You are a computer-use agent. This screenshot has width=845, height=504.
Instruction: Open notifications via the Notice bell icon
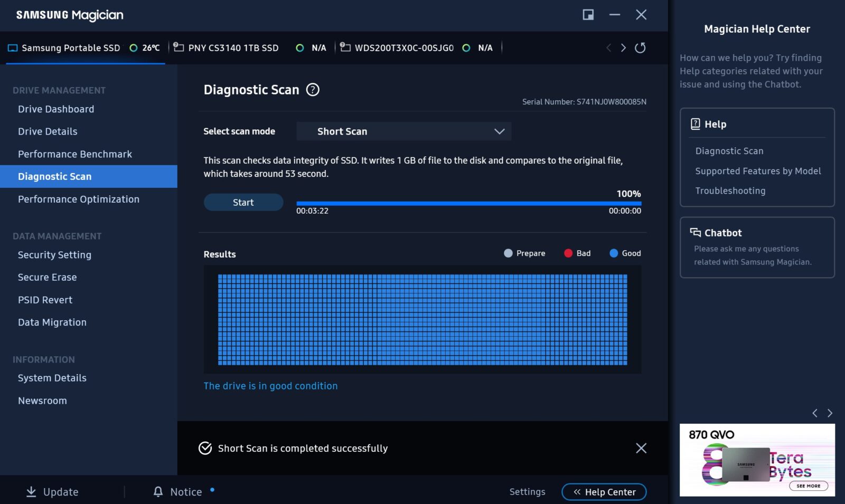[158, 492]
